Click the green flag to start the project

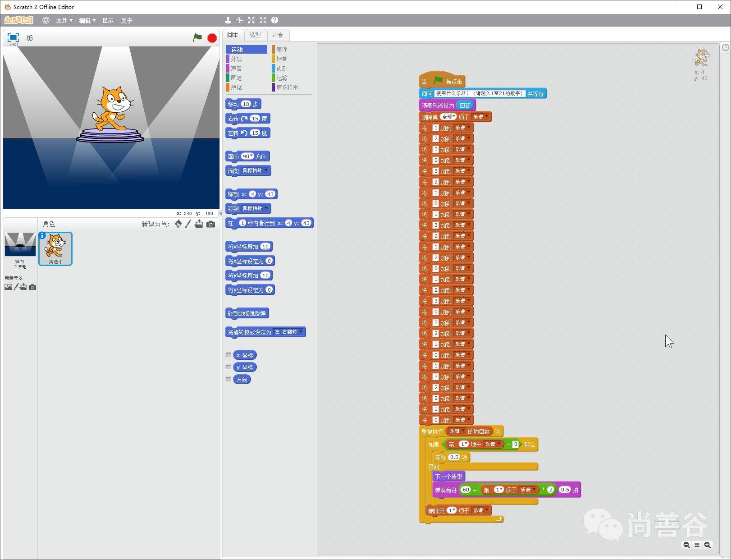[197, 38]
